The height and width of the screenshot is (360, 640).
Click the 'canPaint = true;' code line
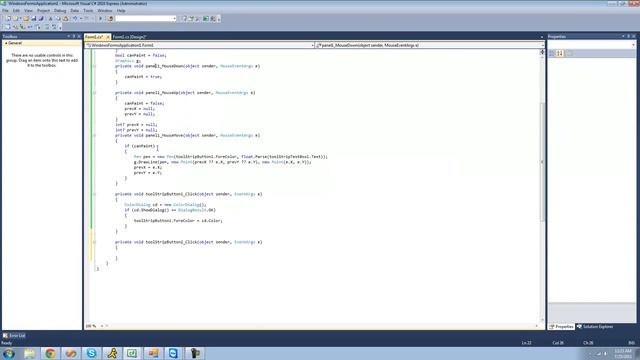coord(143,77)
